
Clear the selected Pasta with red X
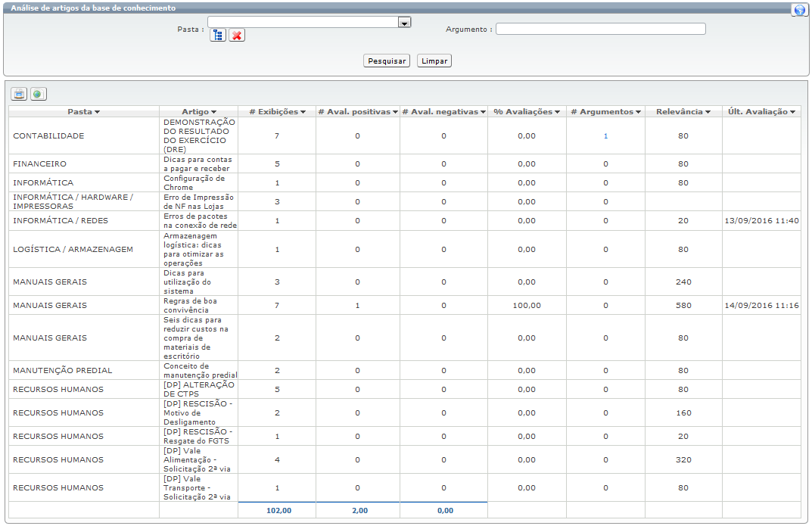click(x=237, y=36)
